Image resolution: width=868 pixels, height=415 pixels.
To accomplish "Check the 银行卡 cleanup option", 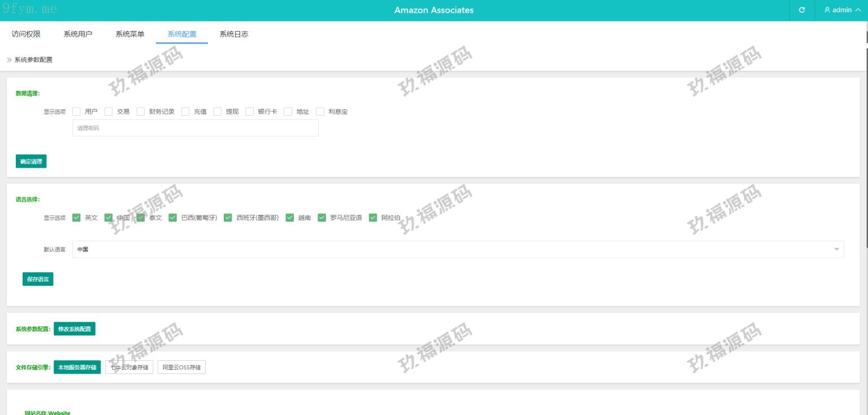I will click(x=249, y=112).
